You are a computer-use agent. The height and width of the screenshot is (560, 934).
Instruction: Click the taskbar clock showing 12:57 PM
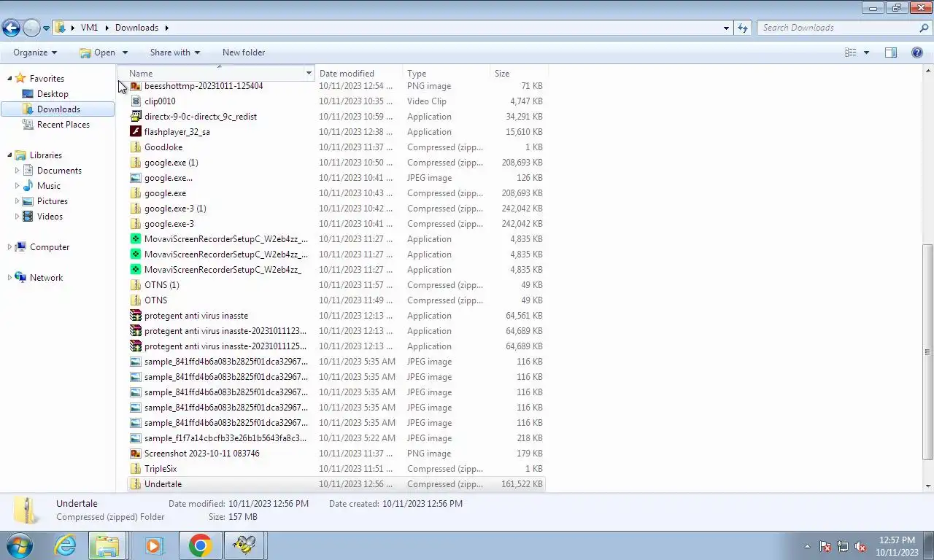896,546
